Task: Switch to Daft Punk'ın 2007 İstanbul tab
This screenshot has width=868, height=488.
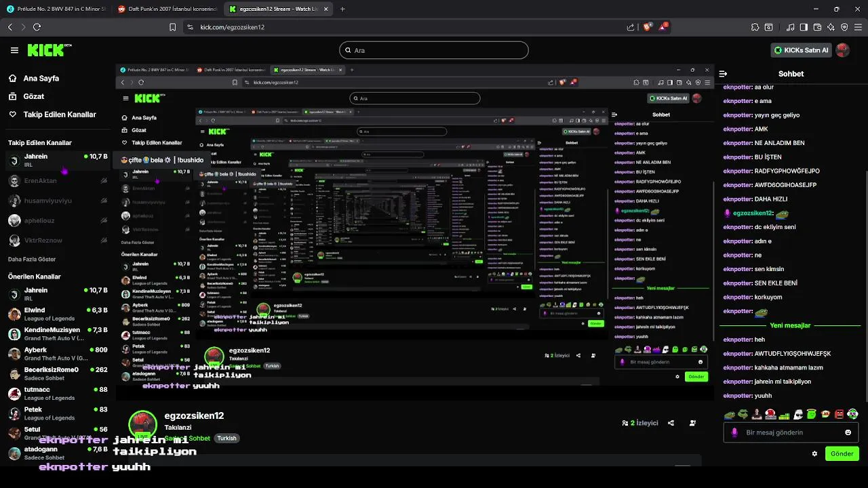Action: (x=167, y=9)
